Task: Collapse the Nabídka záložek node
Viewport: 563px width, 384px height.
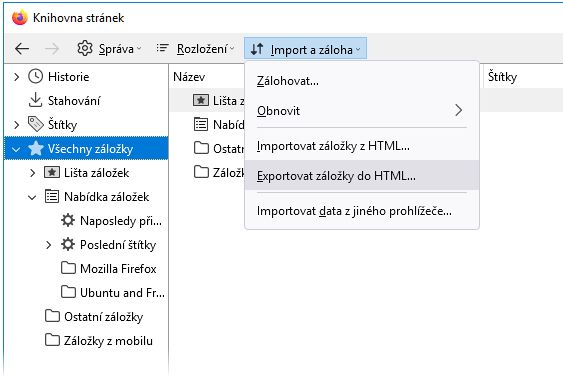Action: pyautogui.click(x=32, y=197)
